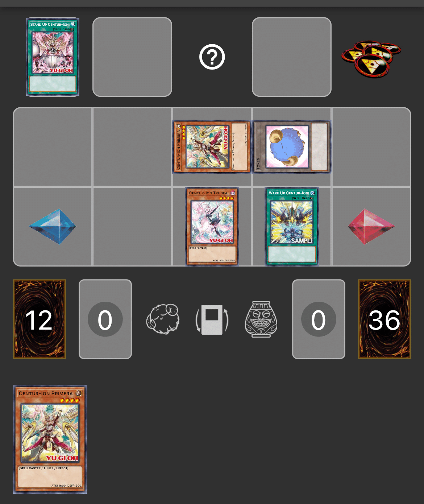This screenshot has height=504, width=424.
Task: Select Stand Up Centur-Ion! field spell card
Action: [x=53, y=57]
